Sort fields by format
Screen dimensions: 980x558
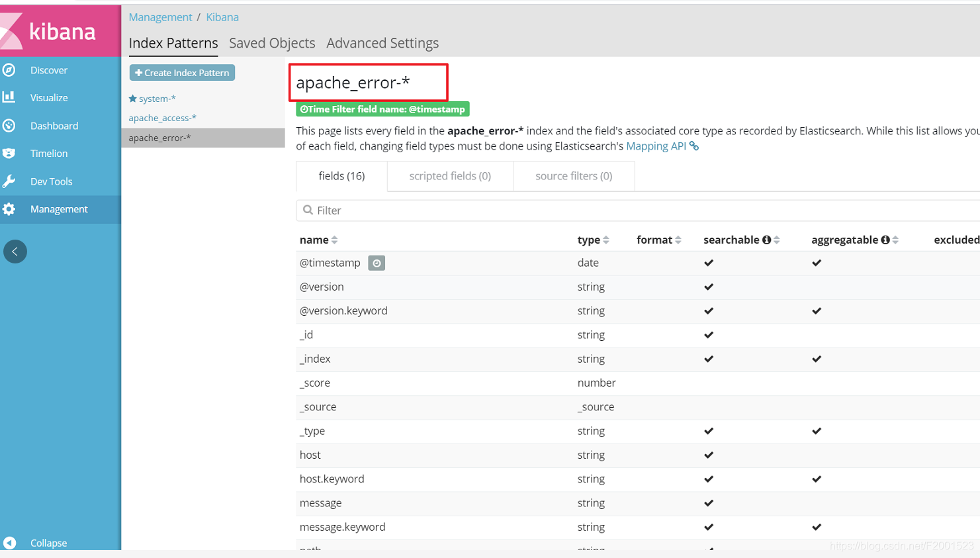pyautogui.click(x=678, y=240)
